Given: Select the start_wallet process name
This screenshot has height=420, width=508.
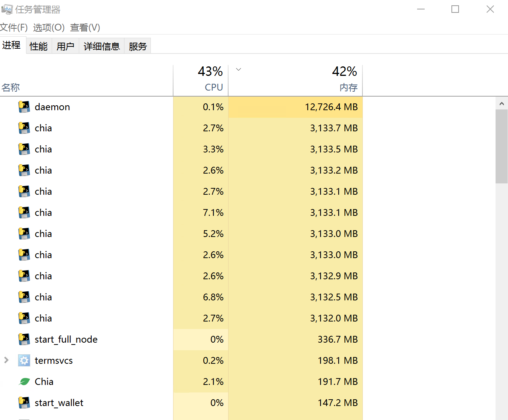Looking at the screenshot, I should tap(59, 403).
